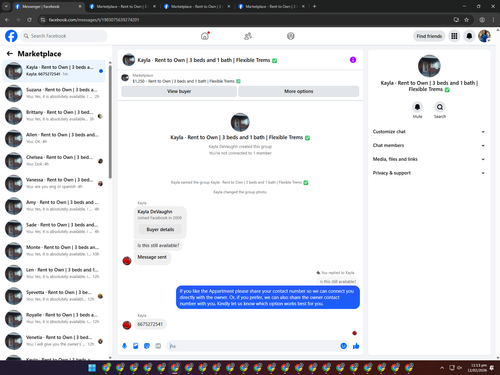
Task: Open the Monte conversation in chat list
Action: pos(54,251)
